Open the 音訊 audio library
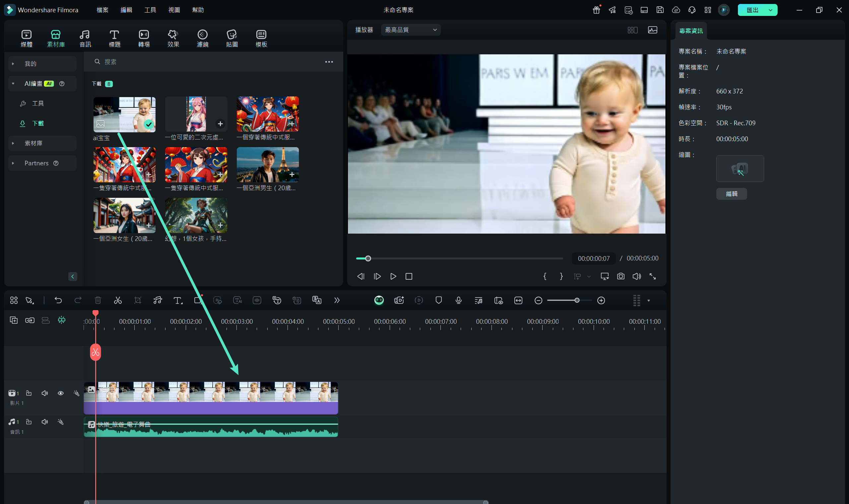Viewport: 849px width, 504px height. [85, 38]
